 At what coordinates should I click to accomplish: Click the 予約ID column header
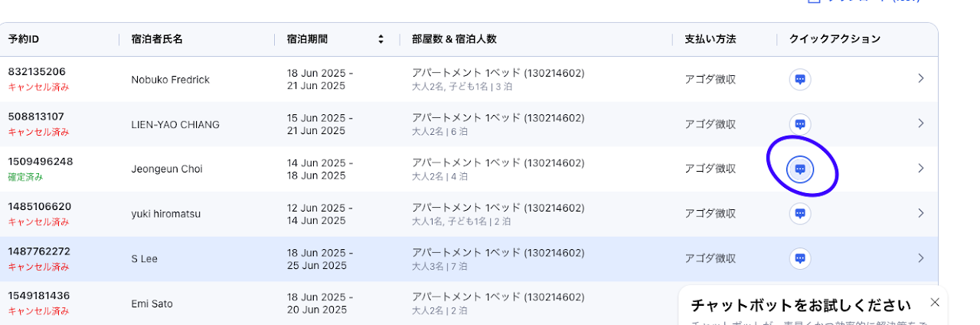coord(24,39)
